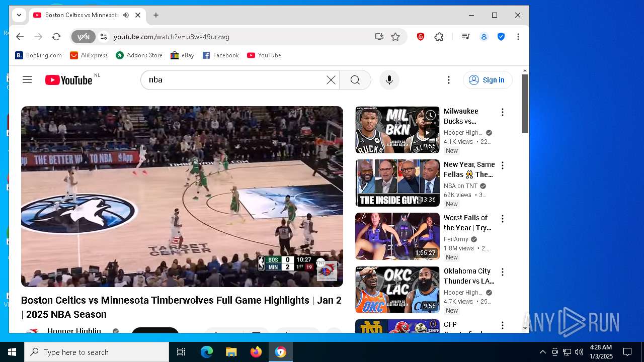644x362 pixels.
Task: Open browser extensions puzzle icon
Action: (x=439, y=37)
